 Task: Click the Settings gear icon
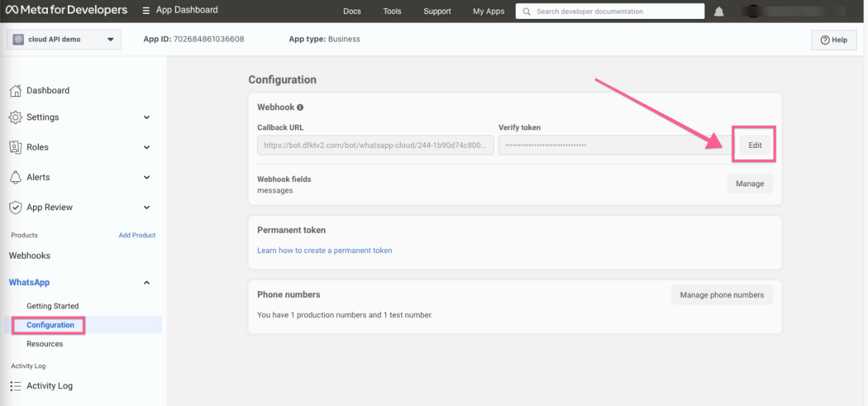tap(16, 118)
